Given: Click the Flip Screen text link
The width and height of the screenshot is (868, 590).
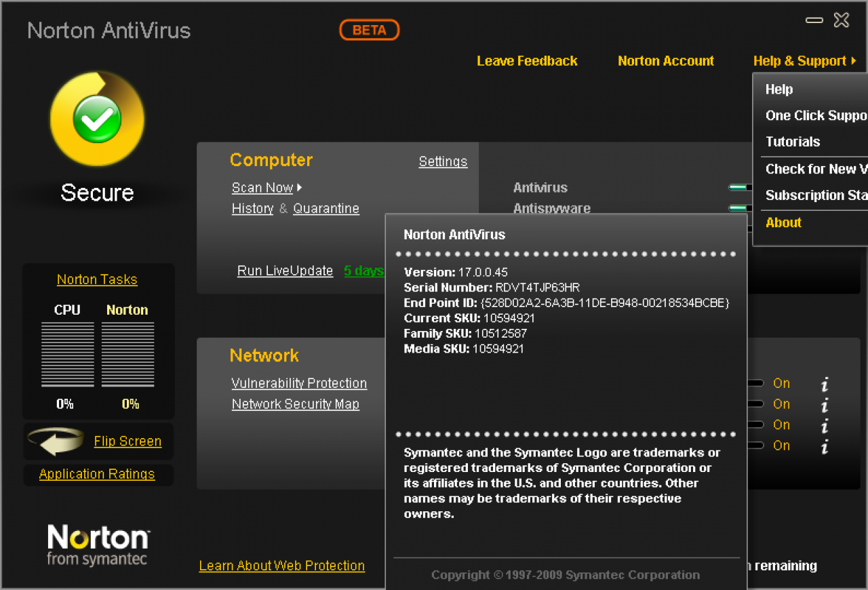Looking at the screenshot, I should [x=127, y=441].
